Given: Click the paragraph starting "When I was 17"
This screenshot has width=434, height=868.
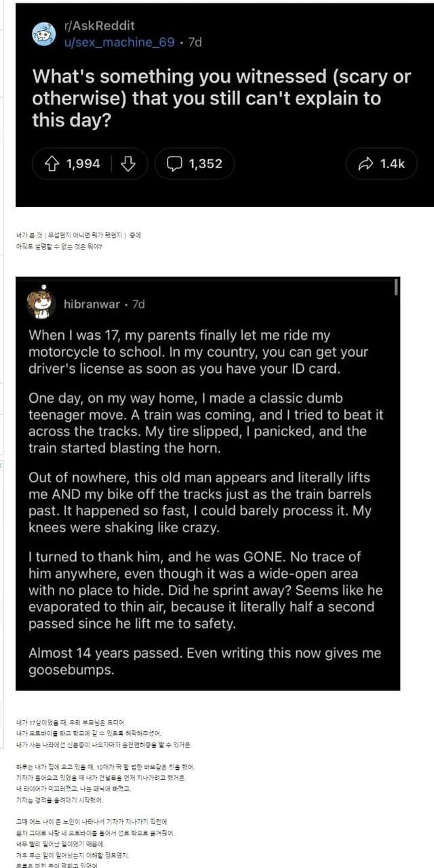Looking at the screenshot, I should pyautogui.click(x=198, y=353).
